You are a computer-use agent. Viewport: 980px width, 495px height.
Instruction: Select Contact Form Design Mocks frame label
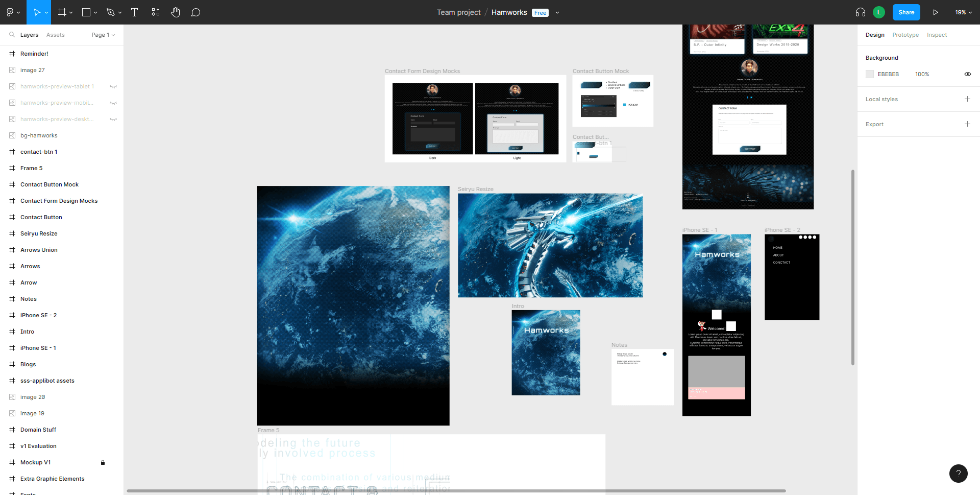(x=422, y=71)
